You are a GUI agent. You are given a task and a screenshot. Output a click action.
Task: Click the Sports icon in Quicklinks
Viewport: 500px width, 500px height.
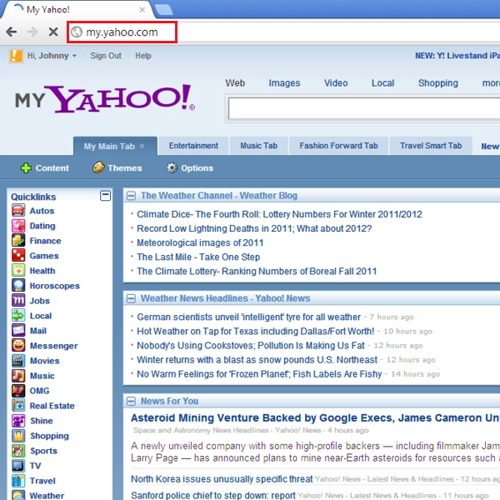[18, 451]
